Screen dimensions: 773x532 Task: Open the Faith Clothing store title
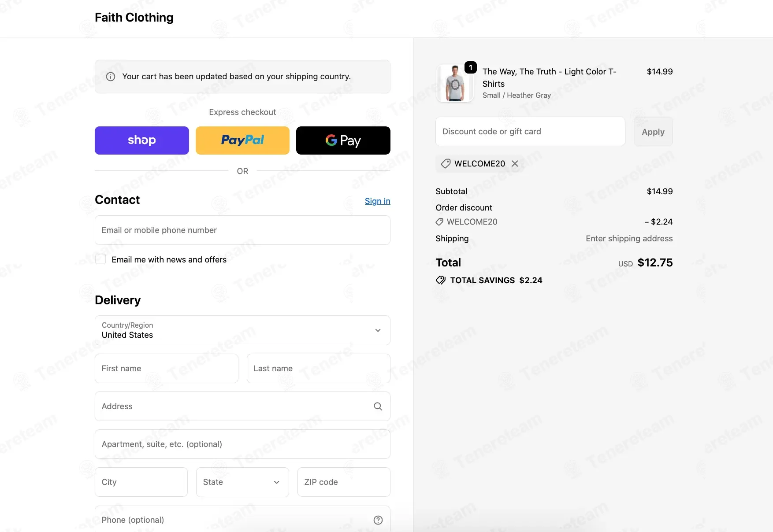[x=134, y=18]
